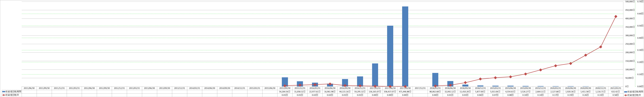Select the 632.42日 table cell
The height and width of the screenshot is (97, 644).
click(616, 92)
